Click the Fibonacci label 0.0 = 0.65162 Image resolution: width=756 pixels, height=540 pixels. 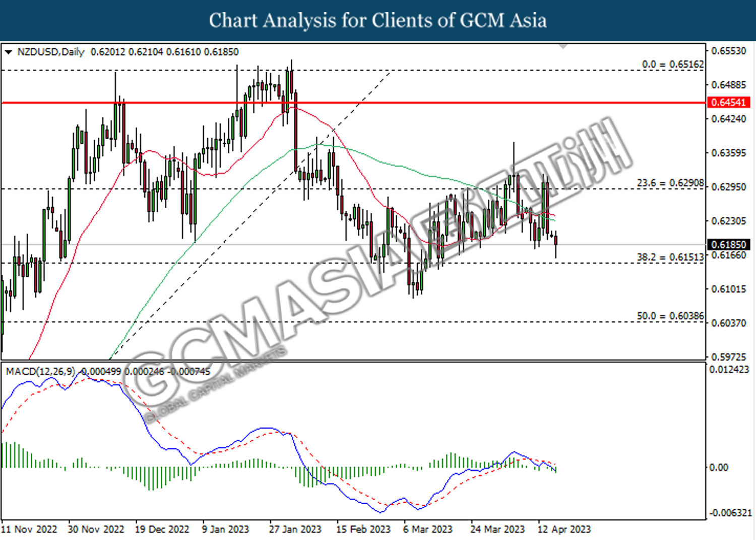673,64
